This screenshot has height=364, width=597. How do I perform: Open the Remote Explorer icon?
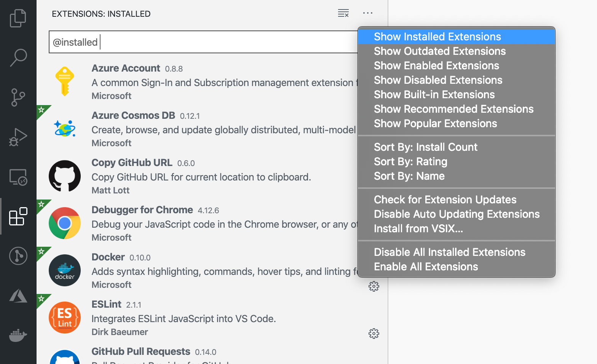(x=18, y=177)
